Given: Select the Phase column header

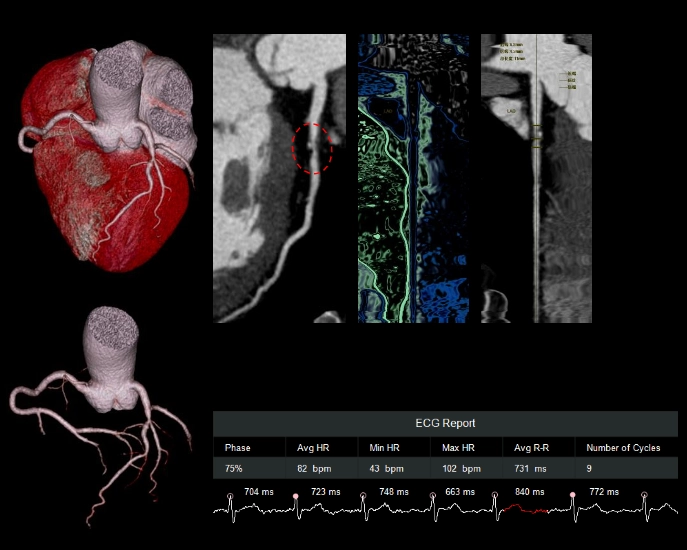Looking at the screenshot, I should click(238, 448).
